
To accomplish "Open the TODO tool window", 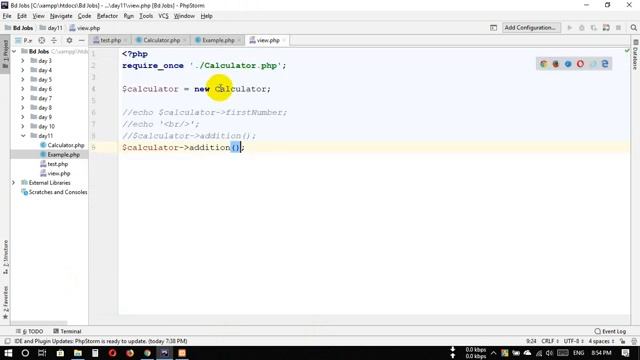I will point(29,331).
